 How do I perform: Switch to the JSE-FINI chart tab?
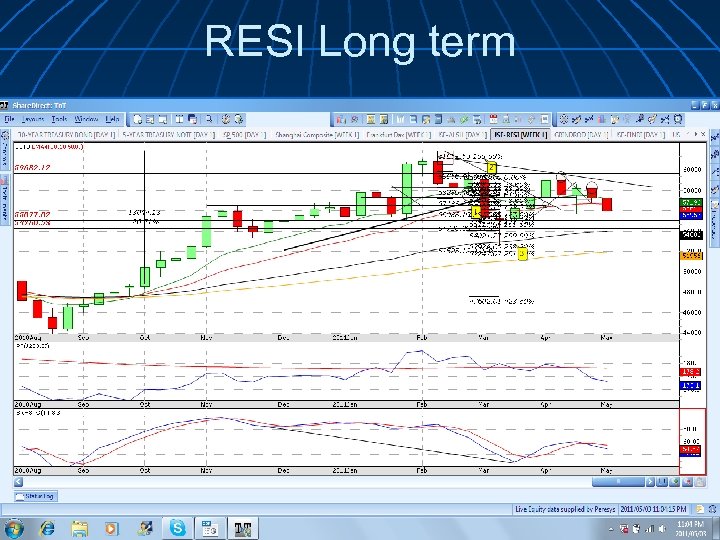pyautogui.click(x=640, y=135)
